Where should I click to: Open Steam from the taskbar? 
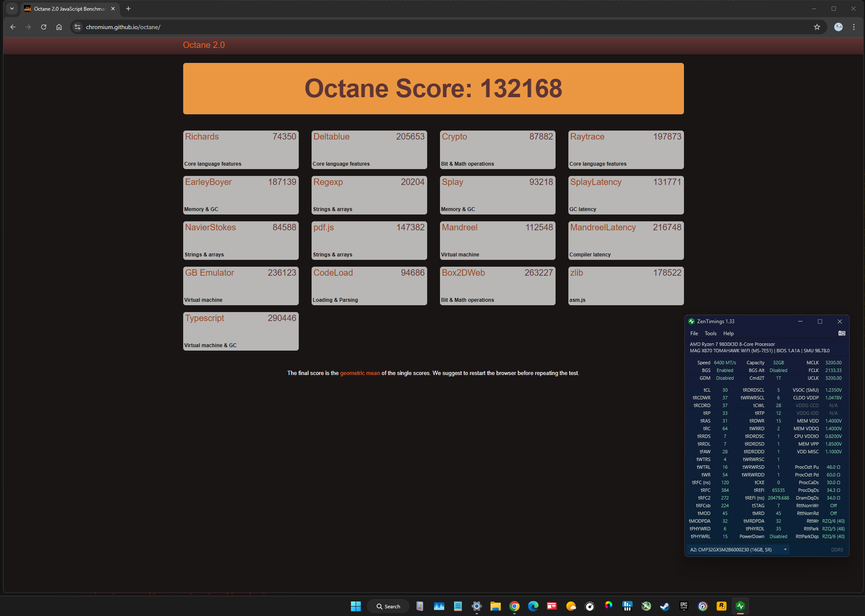click(x=665, y=606)
